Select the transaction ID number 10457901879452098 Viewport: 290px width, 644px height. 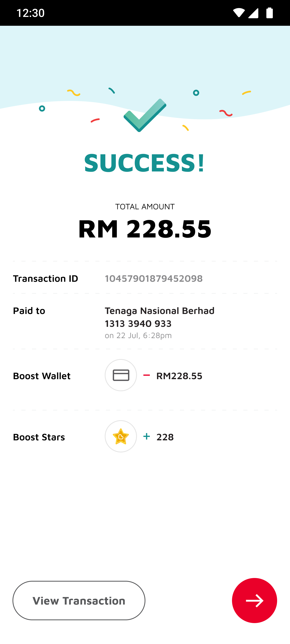click(154, 278)
